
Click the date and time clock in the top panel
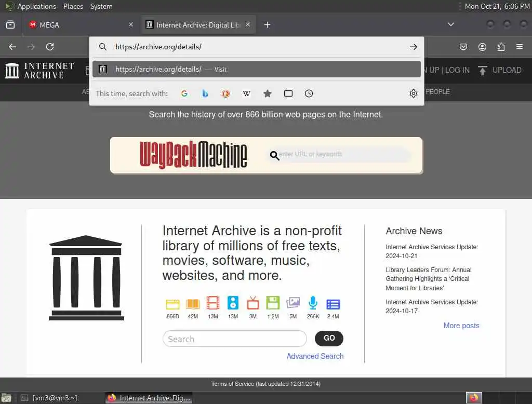[x=497, y=6]
